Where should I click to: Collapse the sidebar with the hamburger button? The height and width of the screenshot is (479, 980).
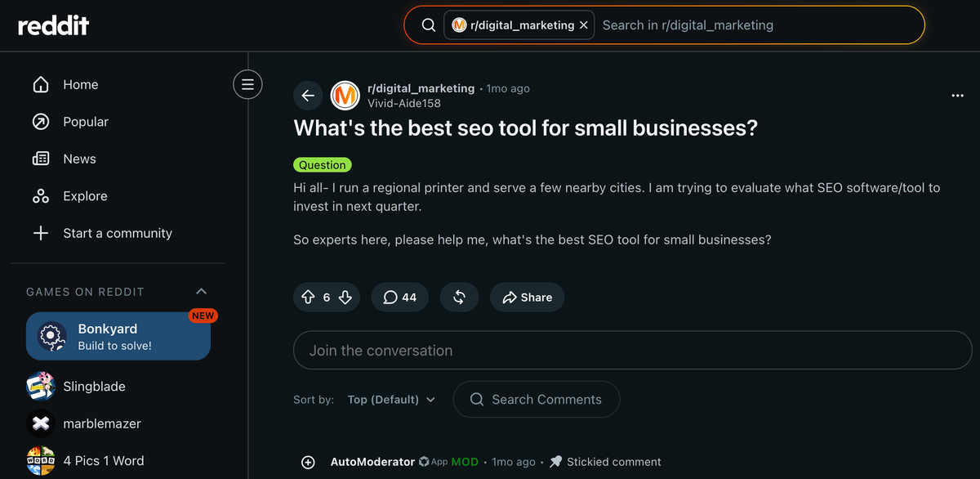pyautogui.click(x=247, y=84)
